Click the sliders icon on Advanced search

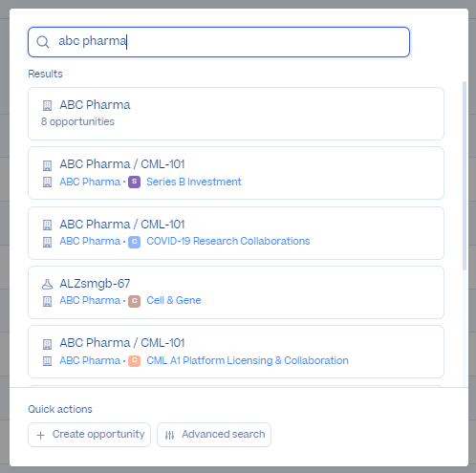(x=169, y=435)
